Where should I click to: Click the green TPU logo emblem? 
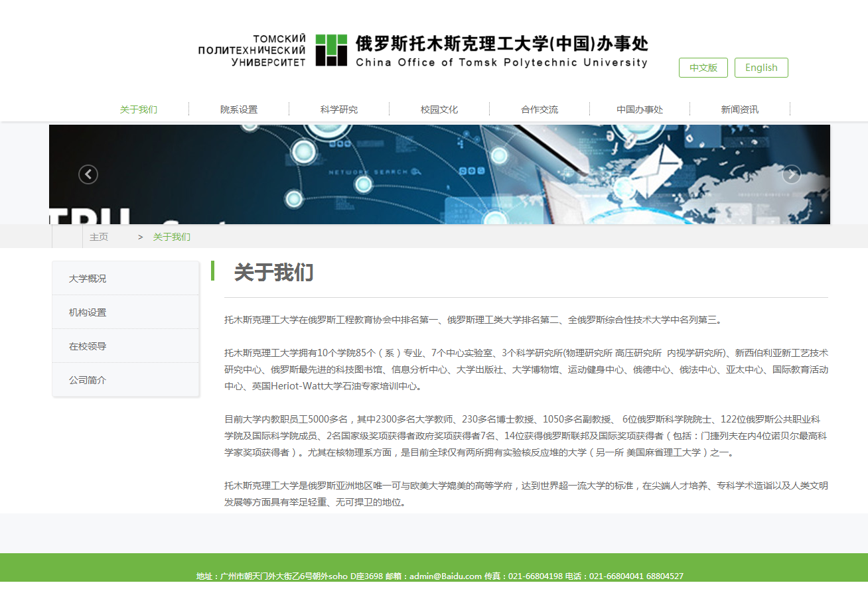(331, 50)
